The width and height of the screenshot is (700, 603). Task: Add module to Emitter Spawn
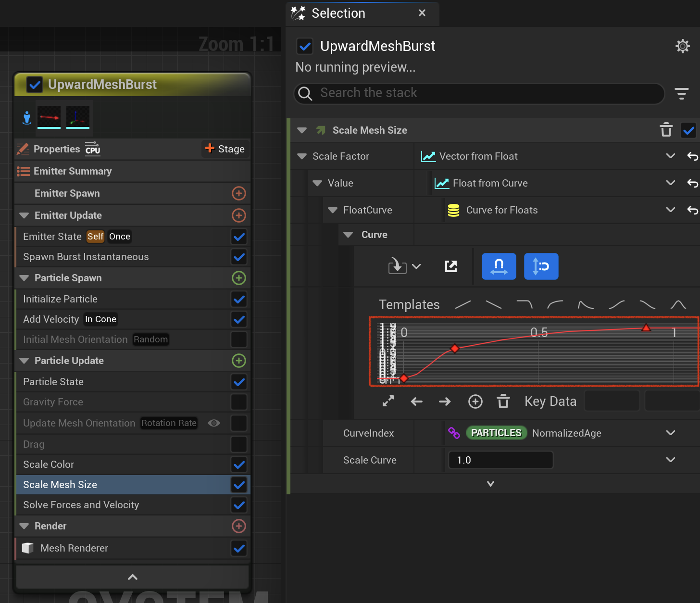[x=239, y=193]
